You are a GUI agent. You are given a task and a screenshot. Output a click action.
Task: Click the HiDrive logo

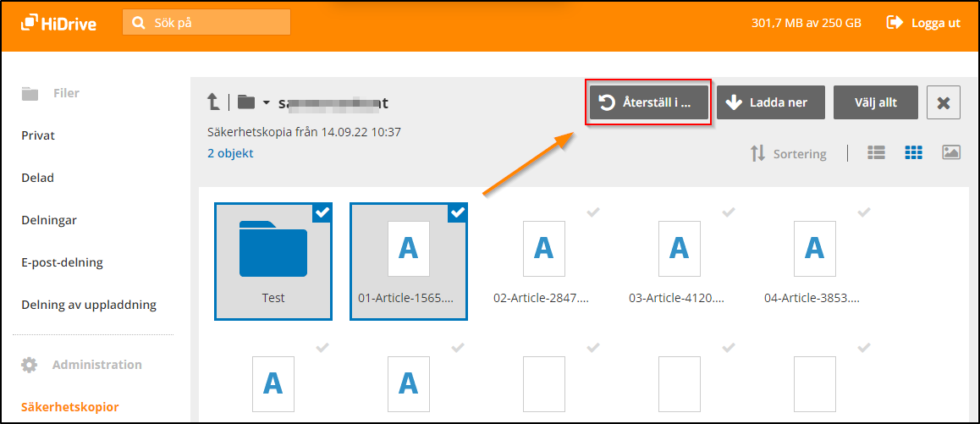click(x=59, y=23)
